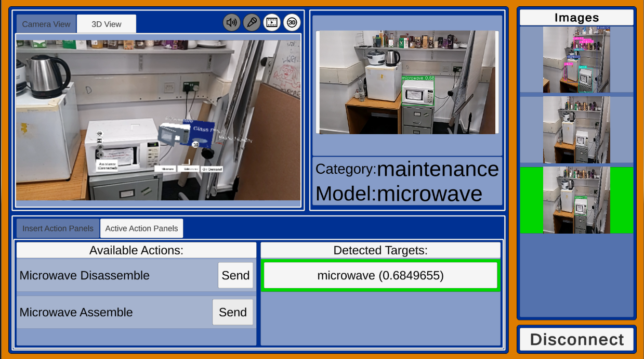Click the Microwave Assemble label

76,312
